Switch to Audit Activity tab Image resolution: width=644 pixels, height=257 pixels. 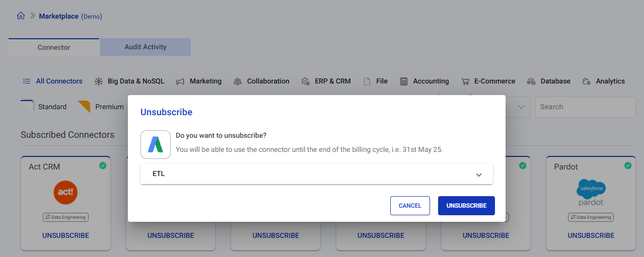[146, 47]
